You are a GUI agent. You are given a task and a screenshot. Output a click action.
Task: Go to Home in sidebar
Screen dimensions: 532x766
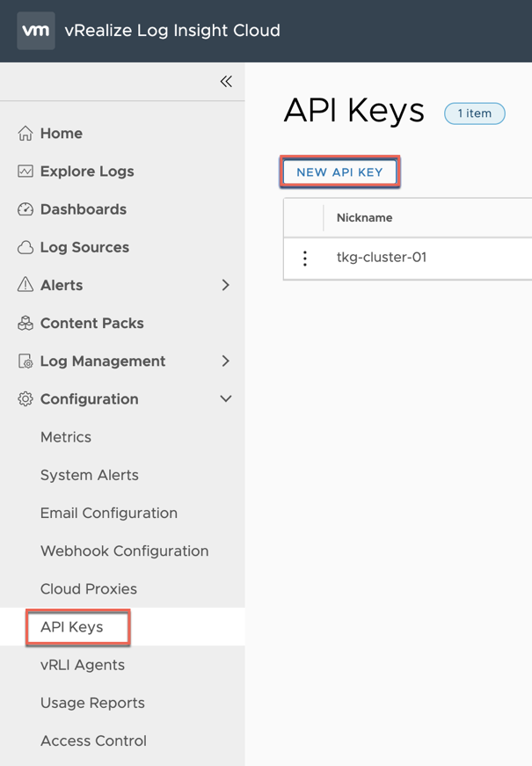(61, 134)
